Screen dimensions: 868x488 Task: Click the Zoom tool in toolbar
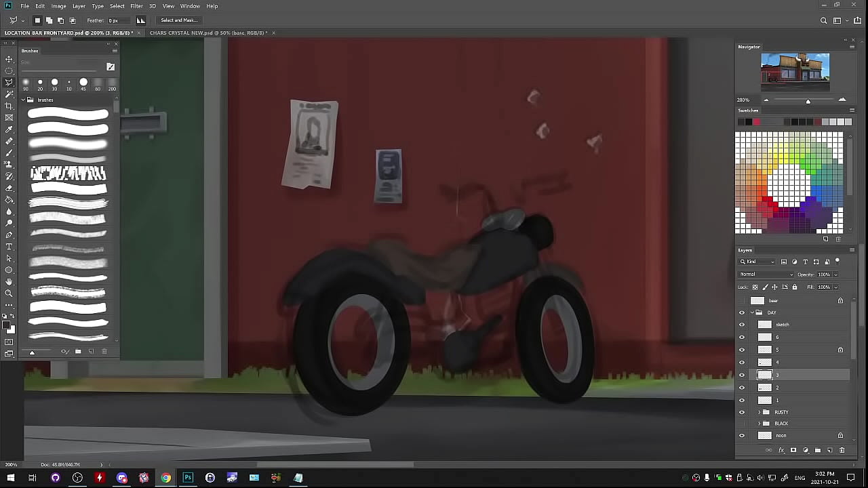(9, 293)
